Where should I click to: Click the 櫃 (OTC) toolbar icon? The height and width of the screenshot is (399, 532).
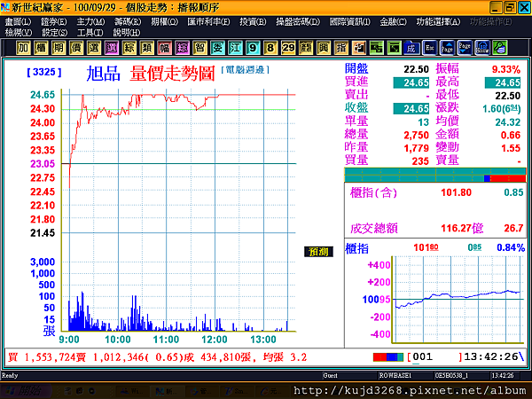coord(41,48)
